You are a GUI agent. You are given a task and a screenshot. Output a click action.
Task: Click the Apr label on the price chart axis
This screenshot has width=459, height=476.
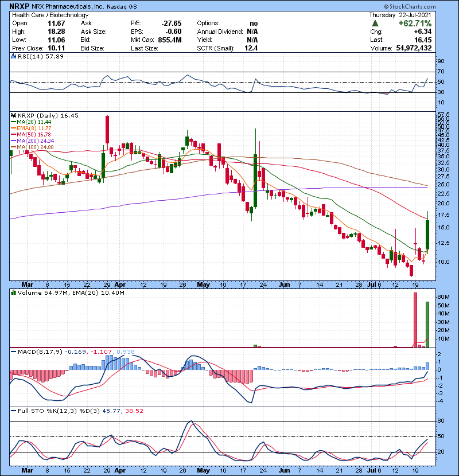coord(120,285)
